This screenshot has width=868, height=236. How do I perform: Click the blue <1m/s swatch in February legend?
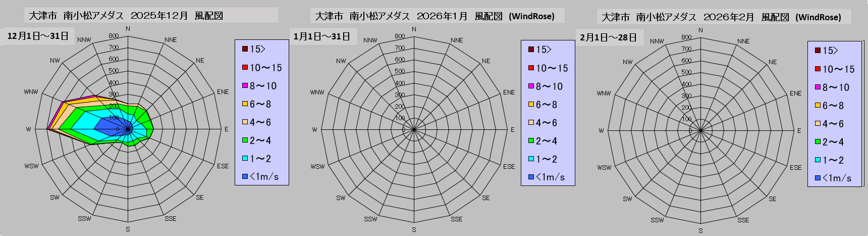coord(818,178)
